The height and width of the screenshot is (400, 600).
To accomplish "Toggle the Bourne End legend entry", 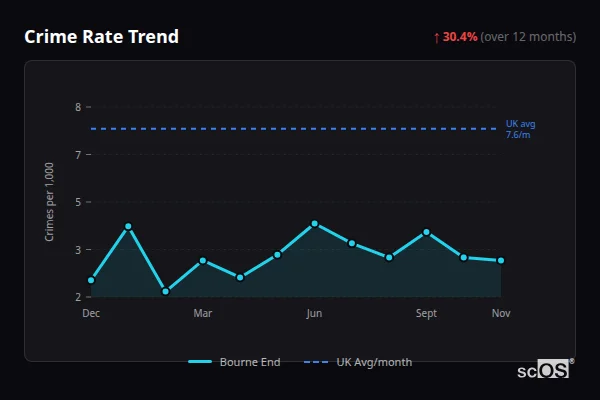I will pos(234,362).
